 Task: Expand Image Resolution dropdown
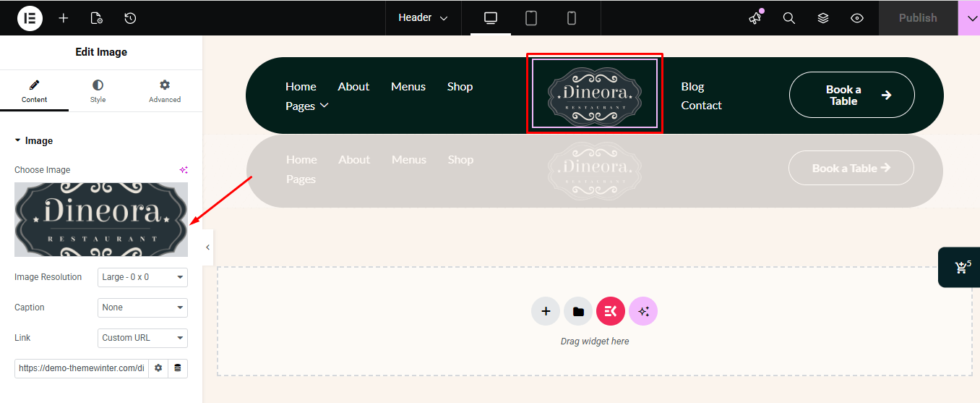pos(142,277)
